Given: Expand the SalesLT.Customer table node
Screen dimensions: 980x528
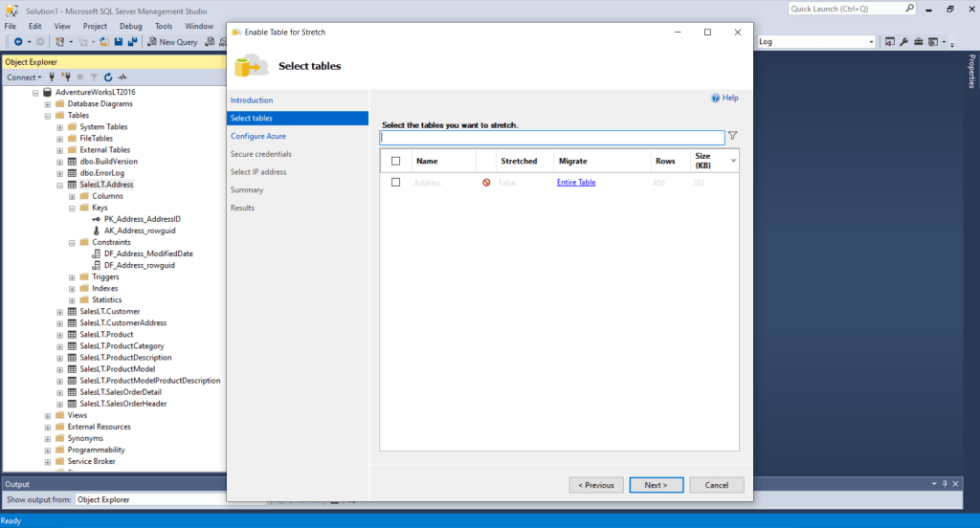Looking at the screenshot, I should click(x=60, y=312).
